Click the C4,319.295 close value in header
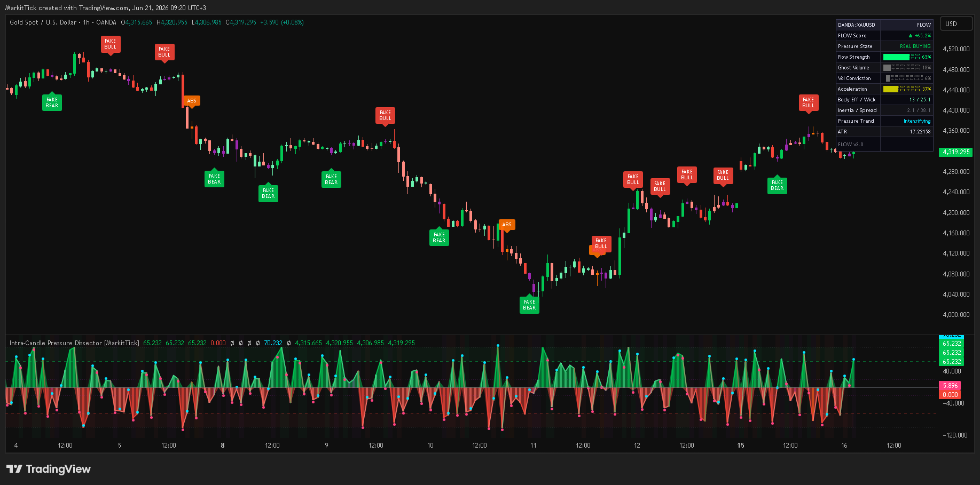This screenshot has width=980, height=485. click(241, 22)
